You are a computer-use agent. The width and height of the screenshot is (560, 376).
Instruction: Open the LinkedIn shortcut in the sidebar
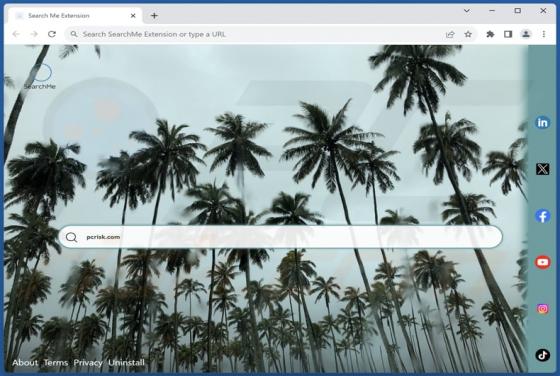pyautogui.click(x=542, y=122)
